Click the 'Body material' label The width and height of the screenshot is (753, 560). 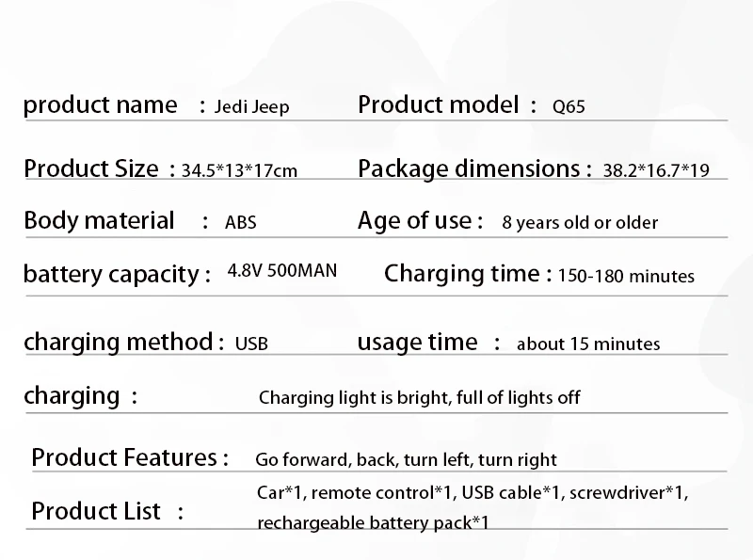[99, 220]
